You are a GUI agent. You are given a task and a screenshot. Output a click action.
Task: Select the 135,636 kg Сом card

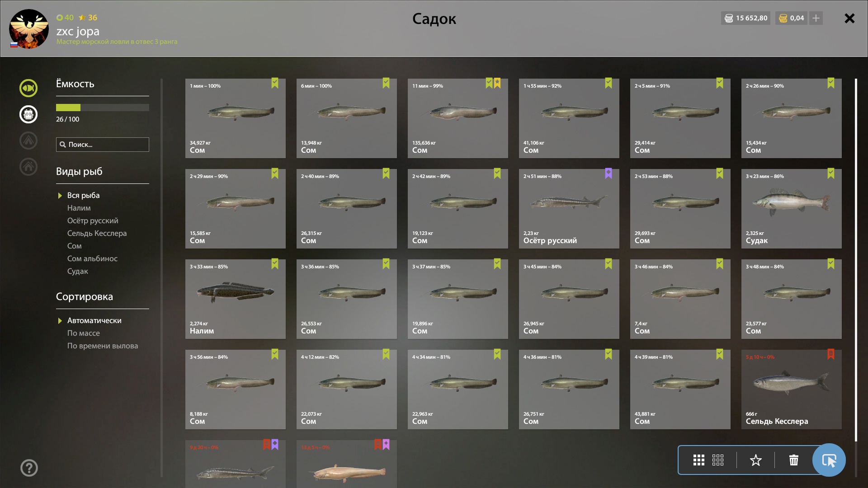click(458, 118)
